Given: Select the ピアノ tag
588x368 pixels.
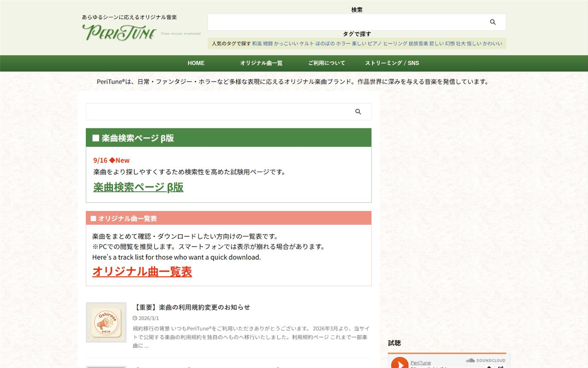Looking at the screenshot, I should (x=375, y=43).
